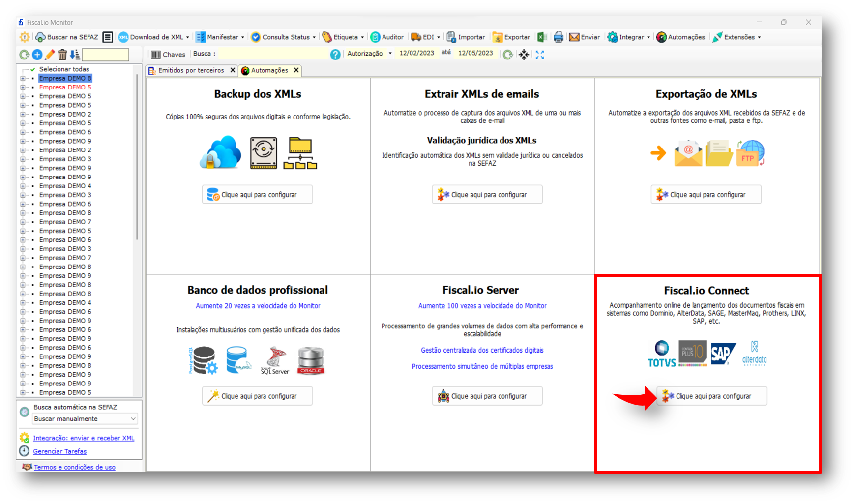Click the Importar toolbar button
854x504 pixels.
[466, 37]
